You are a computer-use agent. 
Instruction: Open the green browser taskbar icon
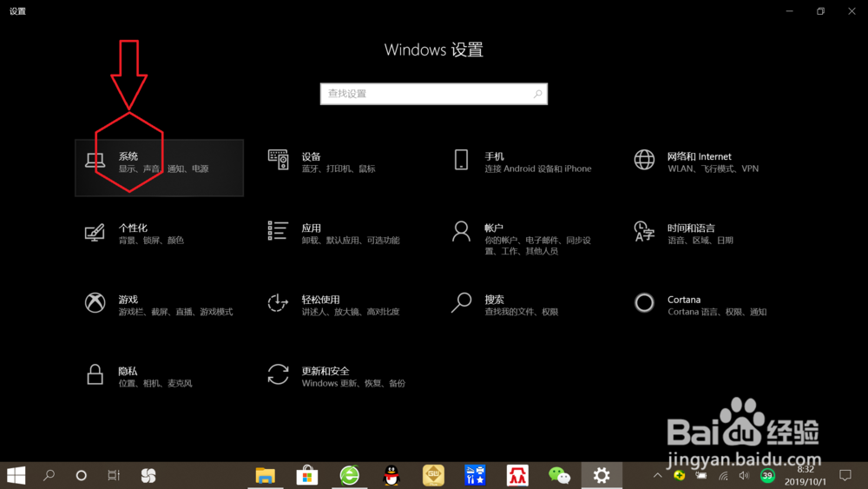(x=349, y=475)
